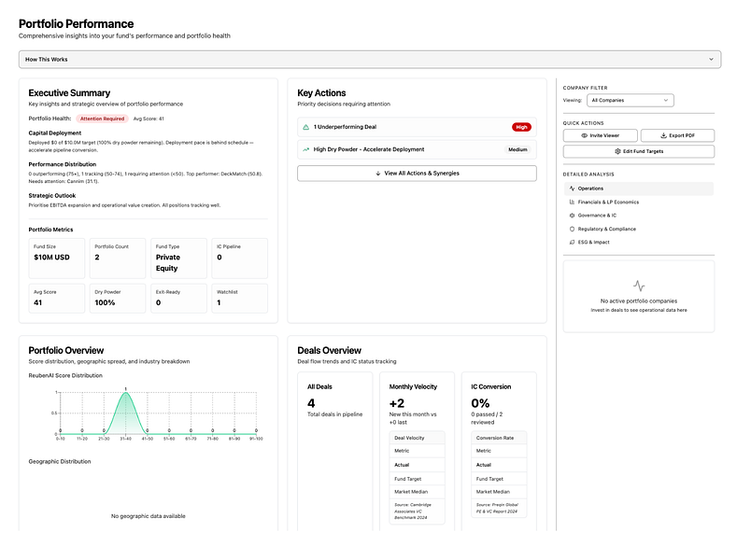
Task: Click the Operations pulse icon in Detailed Analysis
Action: 572,189
